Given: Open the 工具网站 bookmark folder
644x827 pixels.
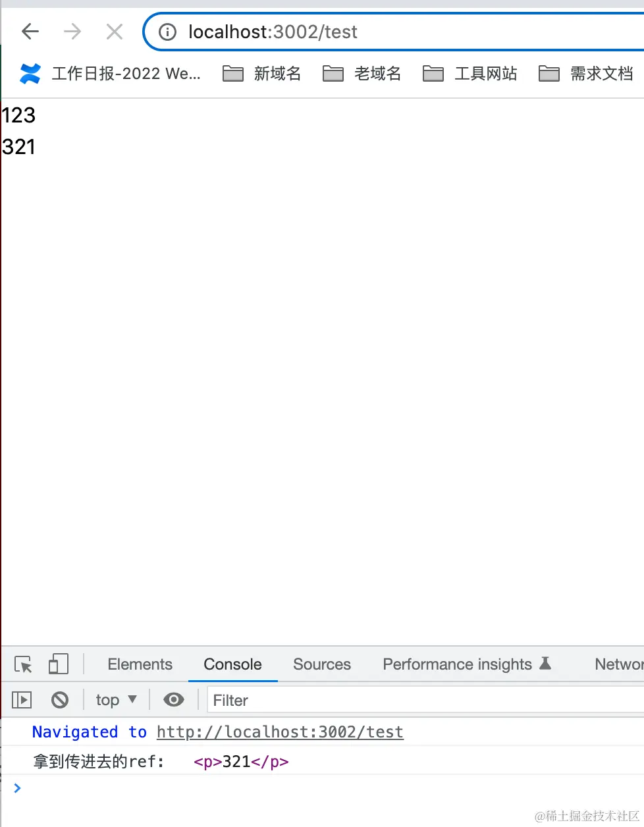Looking at the screenshot, I should tap(470, 73).
